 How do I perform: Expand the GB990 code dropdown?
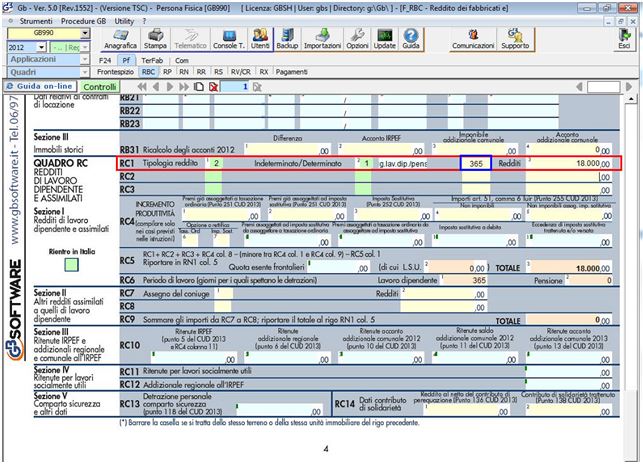click(x=85, y=33)
